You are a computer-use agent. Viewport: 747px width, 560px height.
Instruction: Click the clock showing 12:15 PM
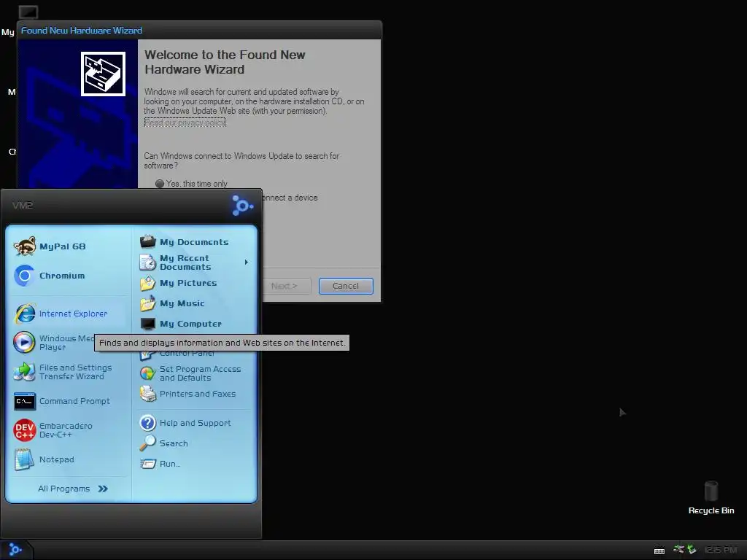click(x=720, y=550)
